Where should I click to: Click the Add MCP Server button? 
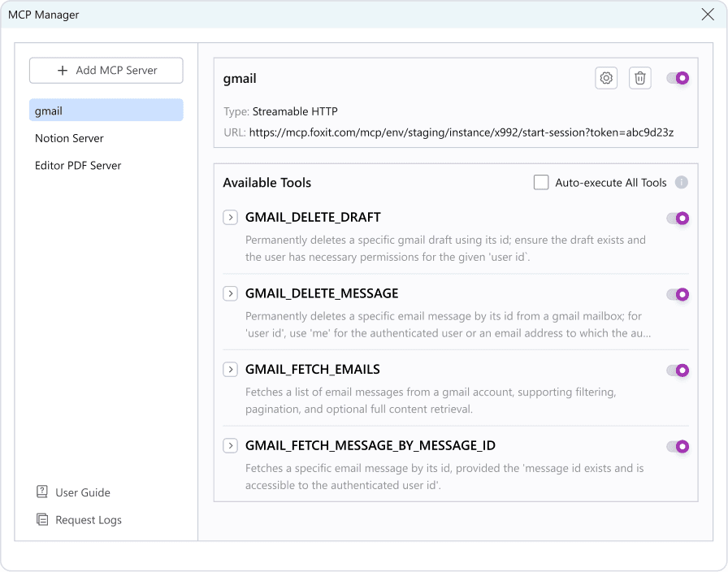tap(106, 71)
